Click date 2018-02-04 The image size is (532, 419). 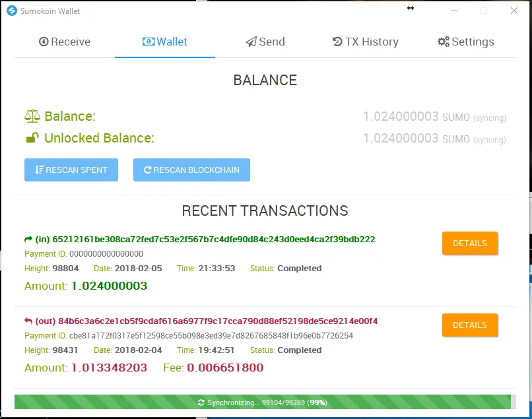(x=139, y=350)
